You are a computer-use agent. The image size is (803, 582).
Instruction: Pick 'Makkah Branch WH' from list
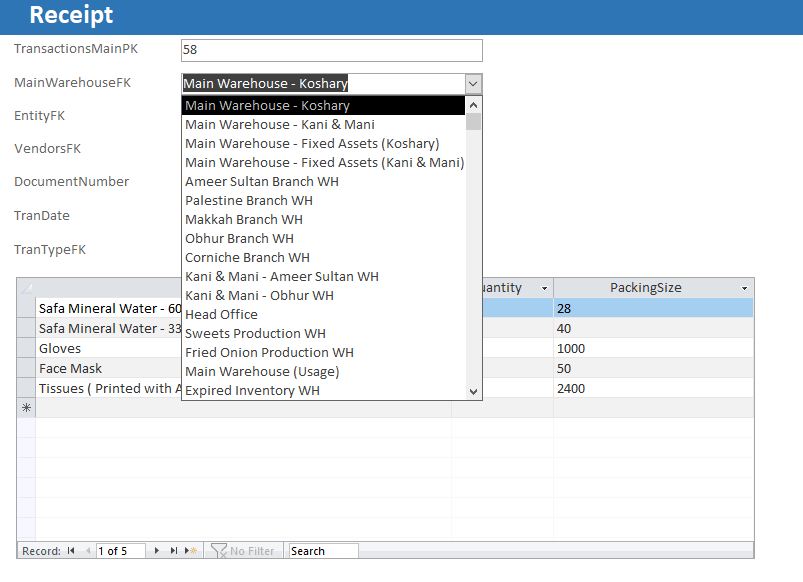pos(324,219)
